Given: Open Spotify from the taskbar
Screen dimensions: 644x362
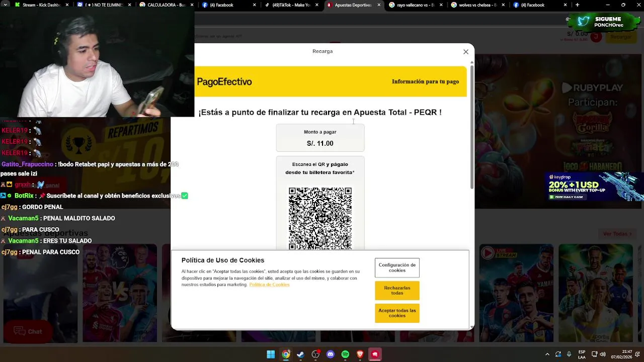Looking at the screenshot, I should pyautogui.click(x=345, y=354).
